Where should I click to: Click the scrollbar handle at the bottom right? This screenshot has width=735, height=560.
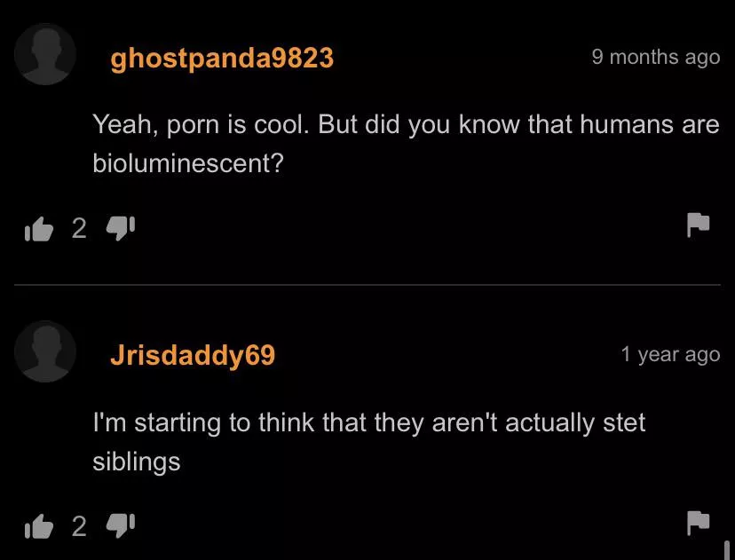[727, 550]
